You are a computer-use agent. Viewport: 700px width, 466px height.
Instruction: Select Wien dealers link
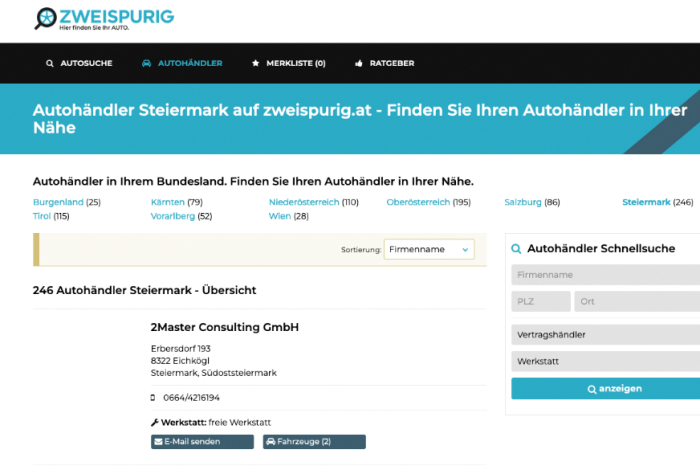pyautogui.click(x=279, y=216)
